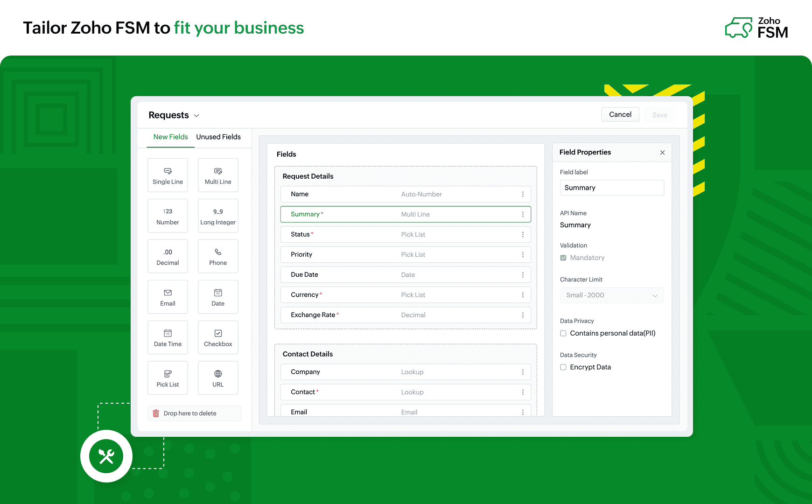
Task: Open the New Fields tab
Action: [170, 137]
